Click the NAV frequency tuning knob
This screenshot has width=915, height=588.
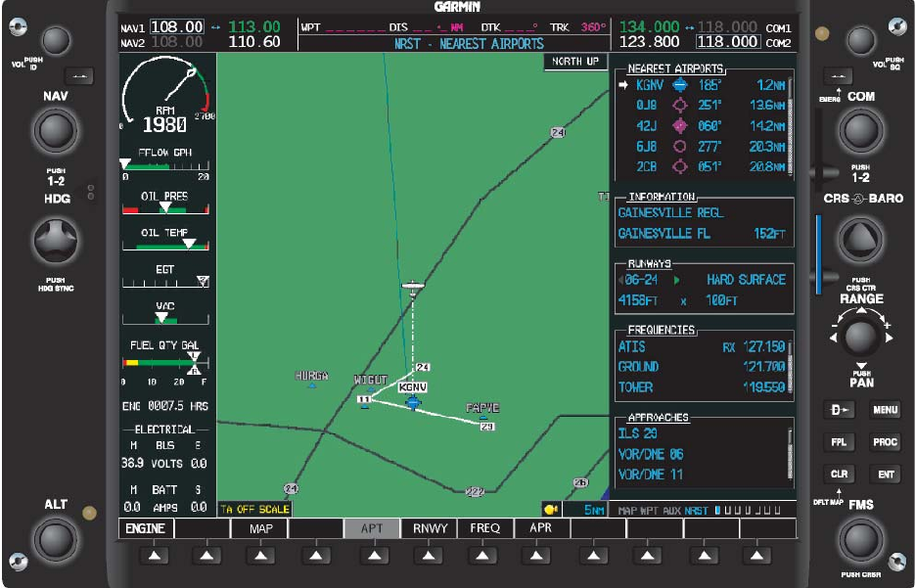point(56,130)
